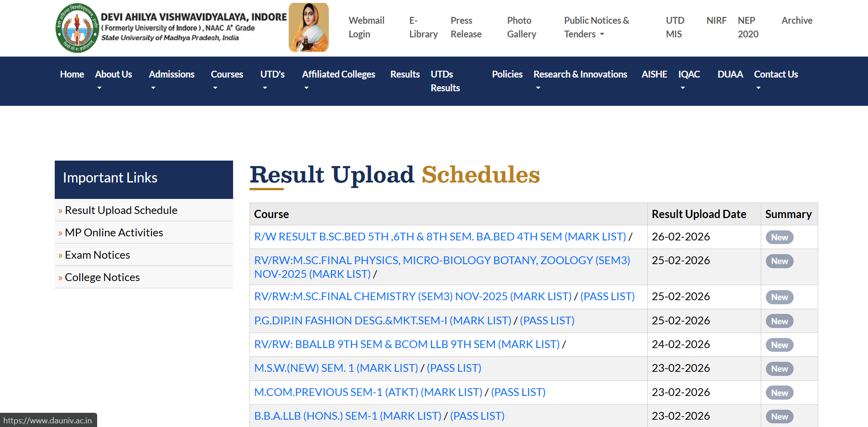Click the AISHE navigation item
This screenshot has height=427, width=868.
pos(654,74)
